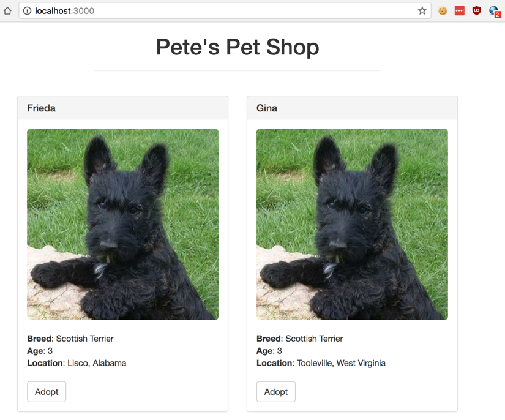This screenshot has width=505, height=420.
Task: Click the Tooleville, West Virginia location text
Action: click(341, 363)
